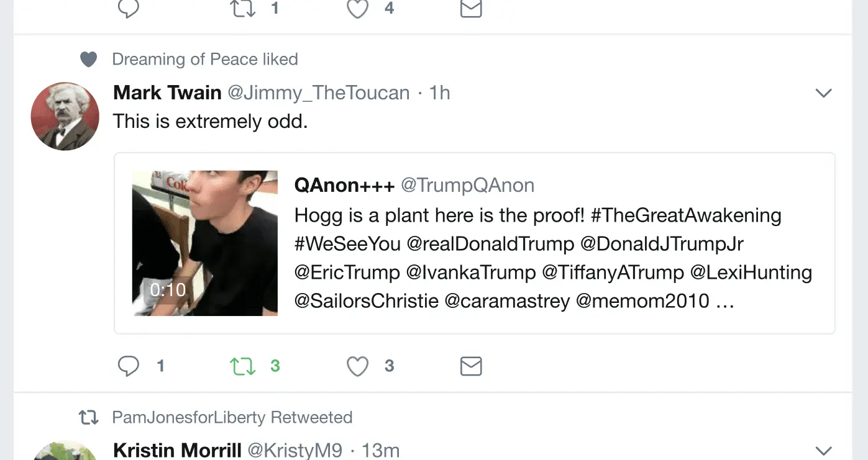Click the 1h timestamp on Mark Twain's tweet
The image size is (868, 460).
[x=439, y=93]
